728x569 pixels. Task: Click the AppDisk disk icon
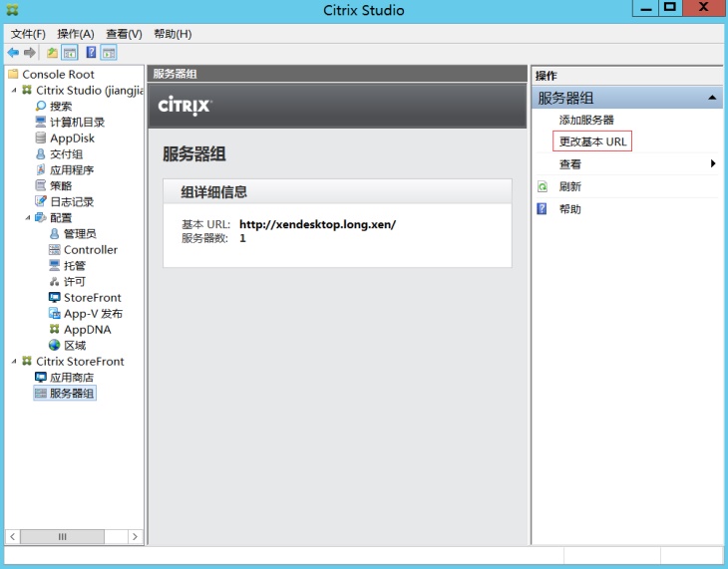coord(41,138)
